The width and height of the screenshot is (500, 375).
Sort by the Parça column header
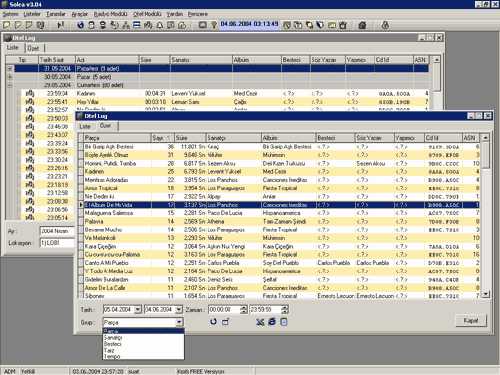click(117, 138)
